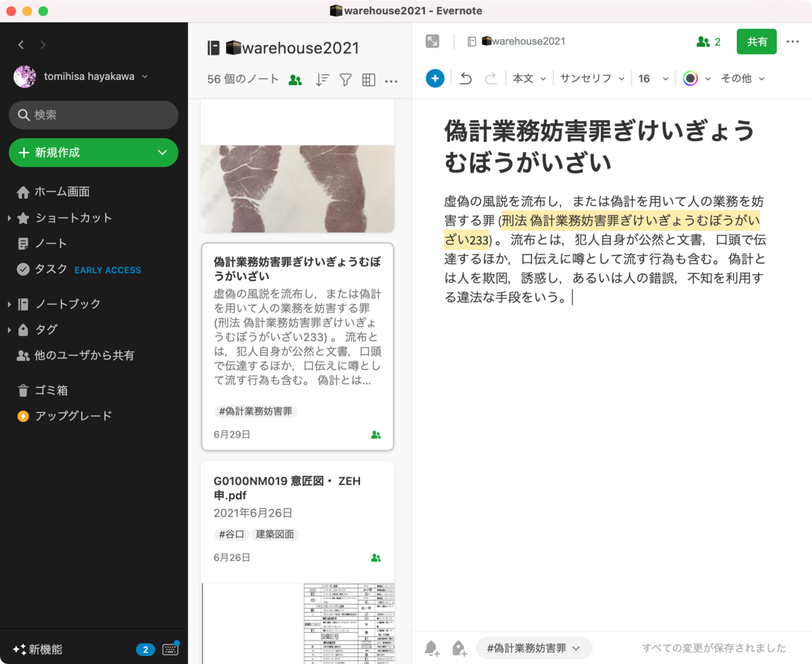Click the shared icon on 6月26日 note
The image size is (812, 664).
376,558
